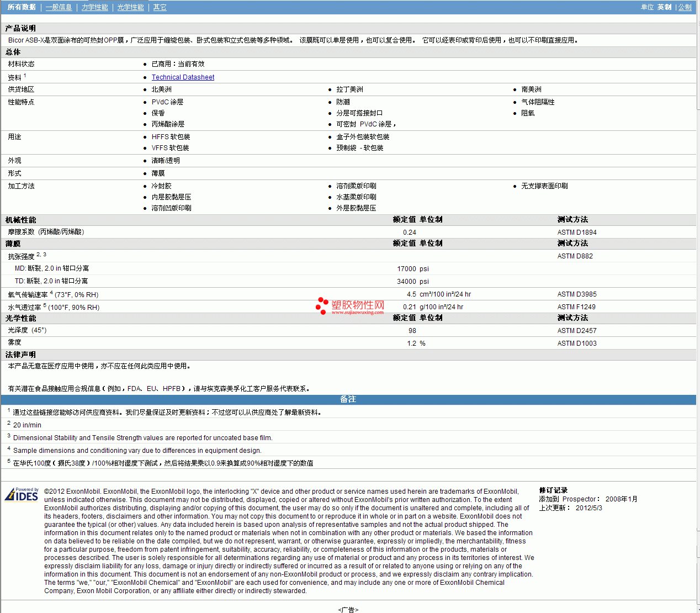700x613 pixels.
Task: Click the ASTM D1894 test method
Action: click(x=577, y=232)
